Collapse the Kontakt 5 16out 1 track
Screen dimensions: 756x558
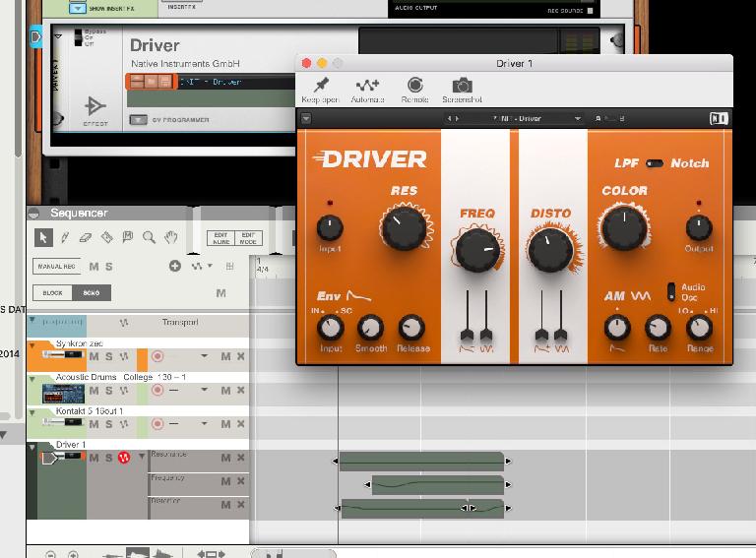point(32,413)
